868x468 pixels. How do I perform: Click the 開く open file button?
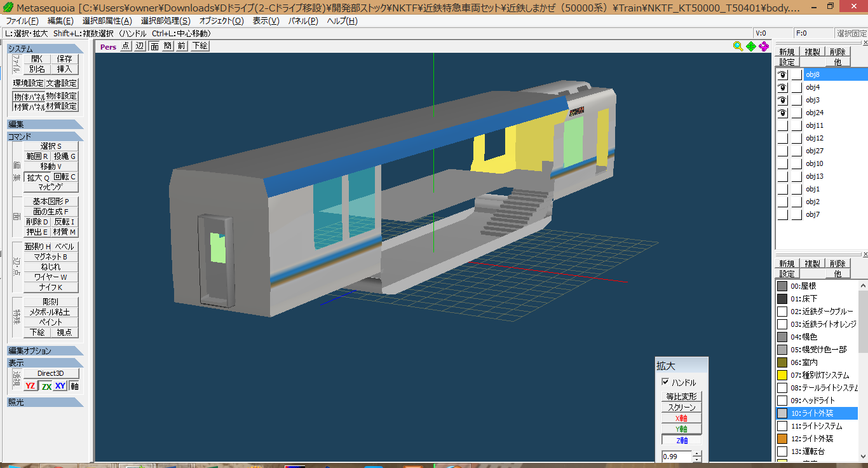click(x=37, y=59)
